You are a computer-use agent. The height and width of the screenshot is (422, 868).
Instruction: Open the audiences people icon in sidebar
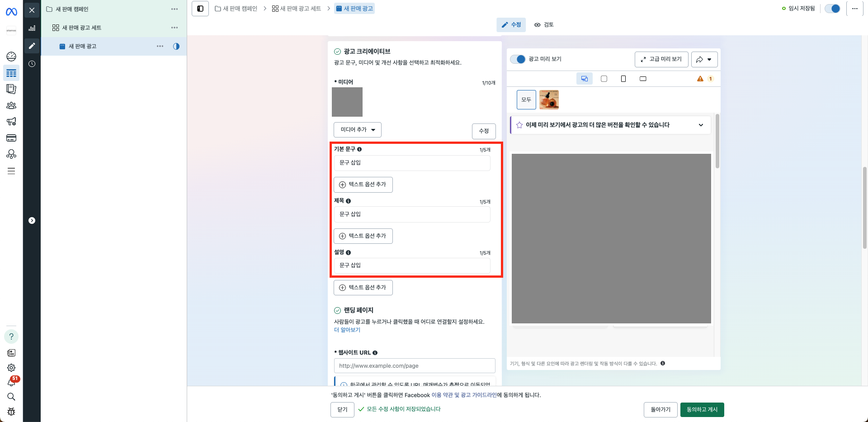[x=11, y=105]
